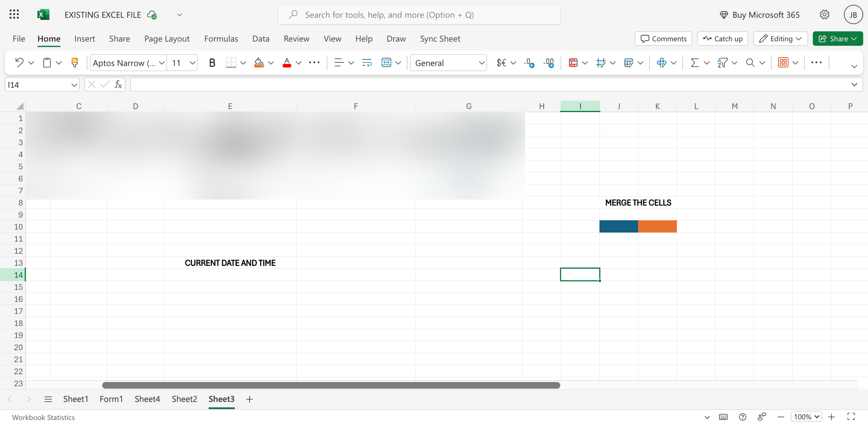Image resolution: width=868 pixels, height=423 pixels.
Task: Click the Insert Function fx icon
Action: (x=118, y=84)
